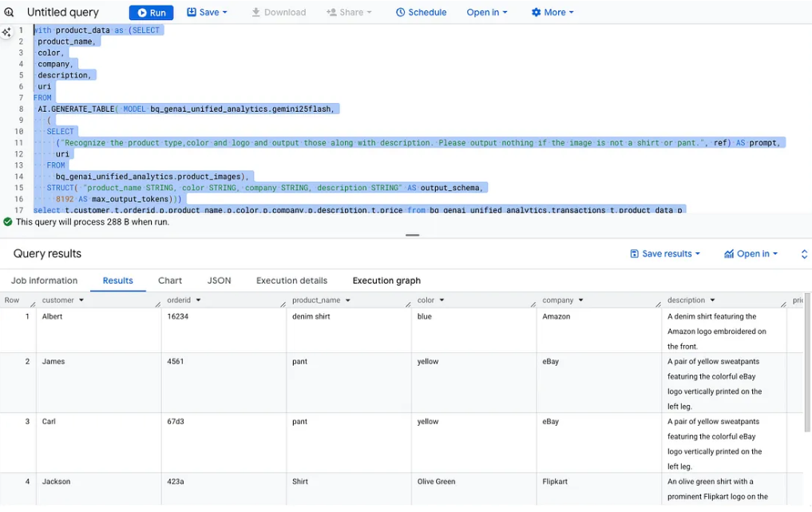812x512 pixels.
Task: Run the query with the Run button
Action: 151,13
